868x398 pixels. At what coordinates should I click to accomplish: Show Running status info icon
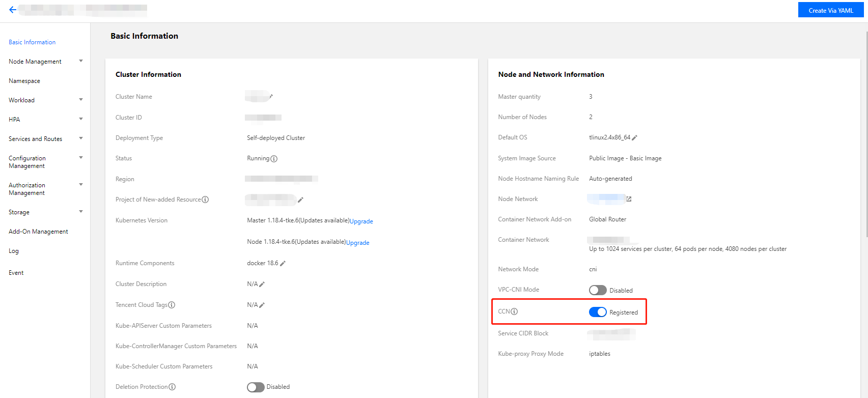[x=274, y=159]
